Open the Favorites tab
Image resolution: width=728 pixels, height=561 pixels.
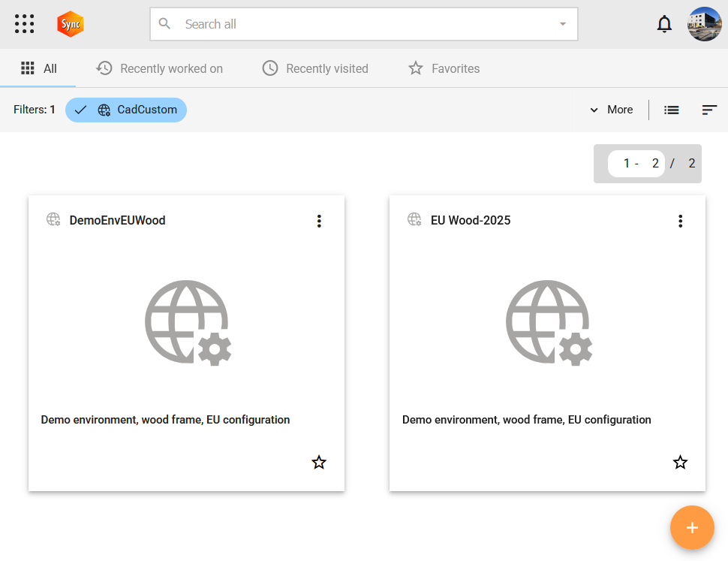pyautogui.click(x=444, y=68)
